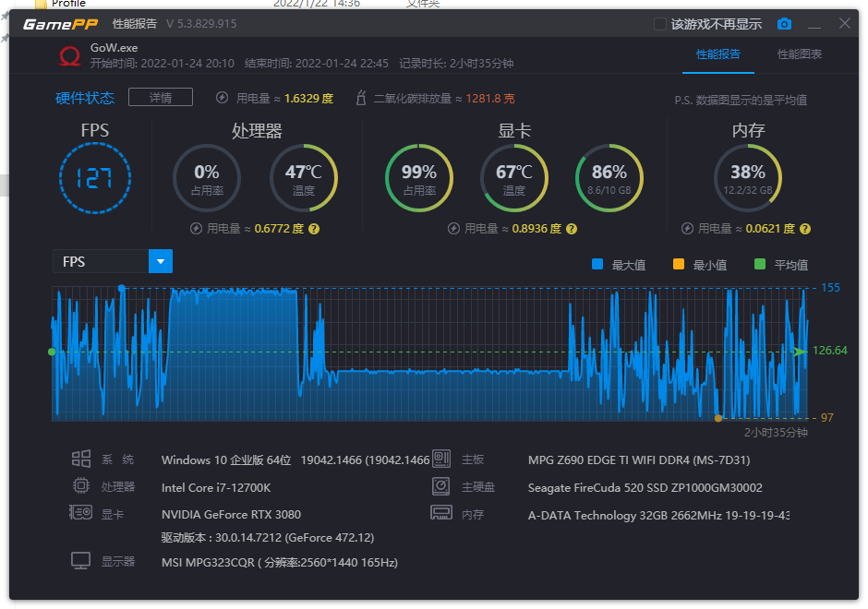This screenshot has width=868, height=609.
Task: Click the dropdown arrow beside FPS
Action: 161,261
